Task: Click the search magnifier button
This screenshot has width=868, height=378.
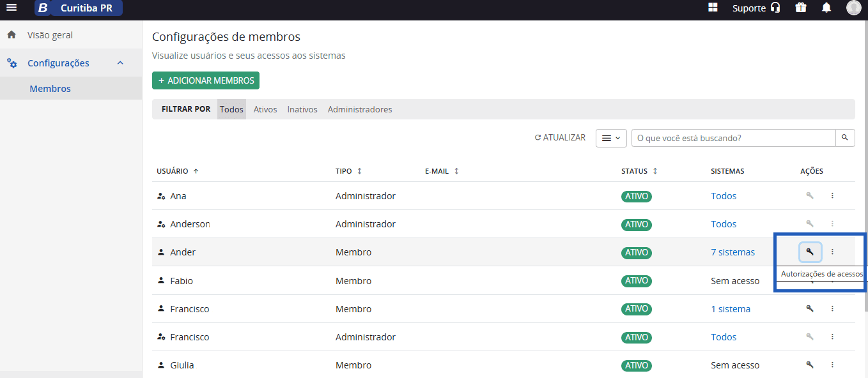Action: click(845, 138)
